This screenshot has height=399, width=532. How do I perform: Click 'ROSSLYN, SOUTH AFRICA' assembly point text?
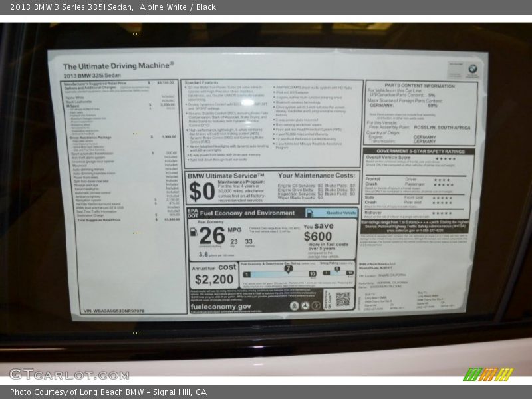click(x=442, y=128)
